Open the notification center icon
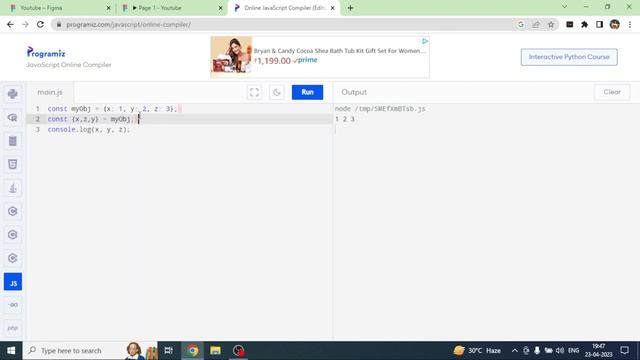This screenshot has height=360, width=640. point(624,351)
